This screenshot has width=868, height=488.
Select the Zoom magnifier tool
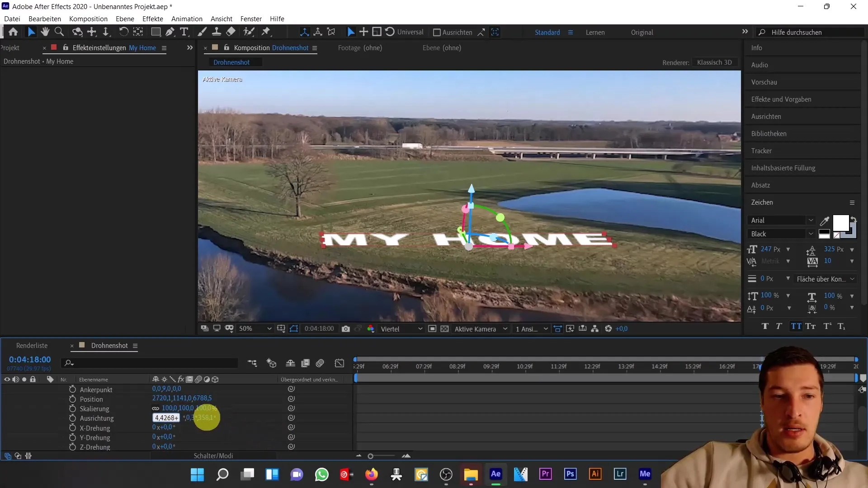59,32
